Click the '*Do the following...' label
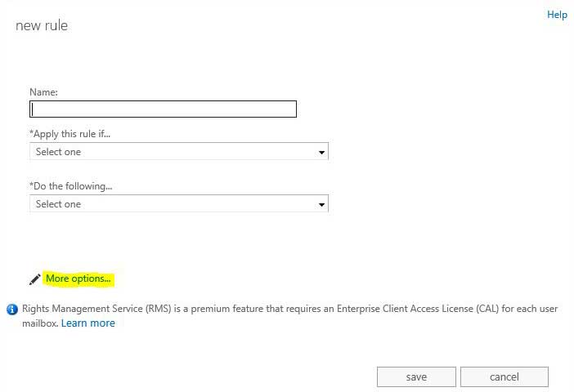The height and width of the screenshot is (392, 574). point(71,186)
